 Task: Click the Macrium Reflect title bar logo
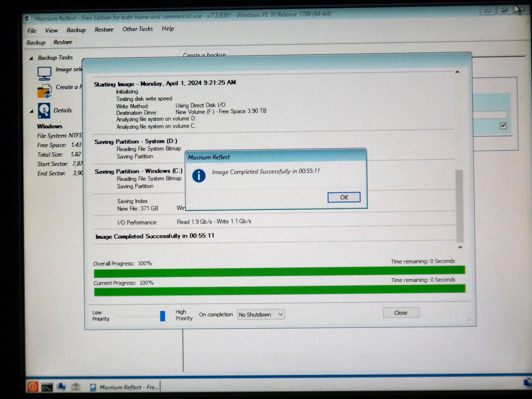tap(27, 18)
